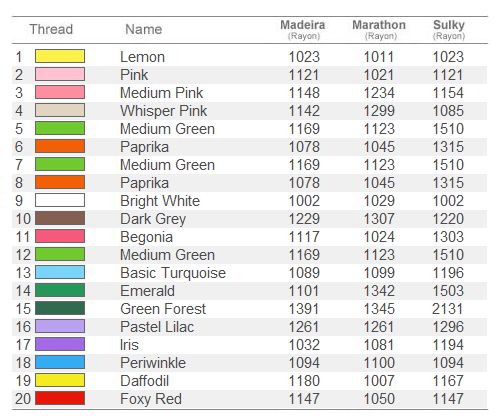Select the Foxy Red color swatch
The image size is (500, 420).
[60, 398]
